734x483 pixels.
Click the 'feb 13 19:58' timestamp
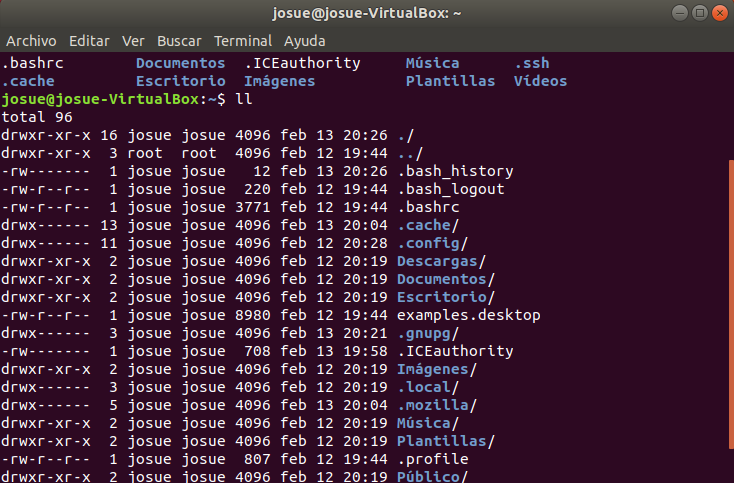click(334, 351)
